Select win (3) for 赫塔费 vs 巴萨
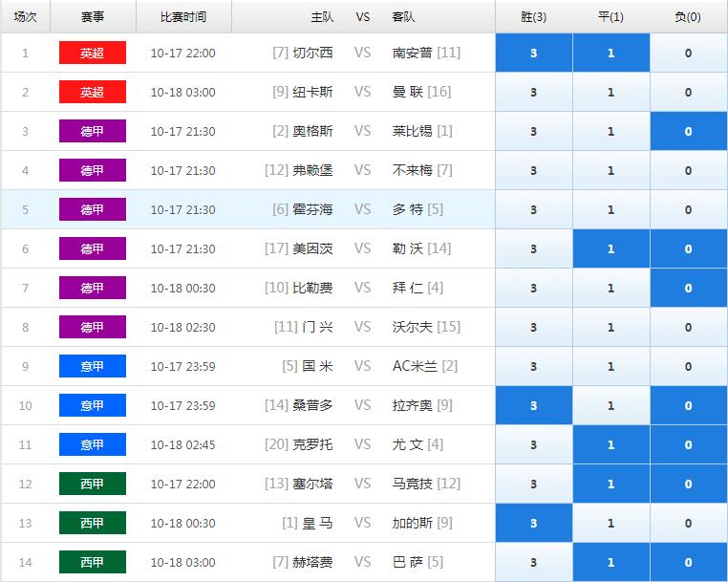The height and width of the screenshot is (582, 728). pos(533,562)
